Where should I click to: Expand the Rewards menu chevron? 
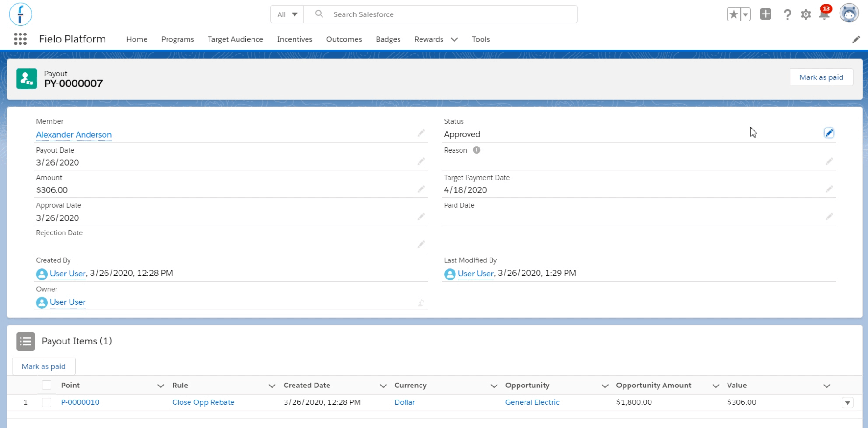(x=454, y=40)
